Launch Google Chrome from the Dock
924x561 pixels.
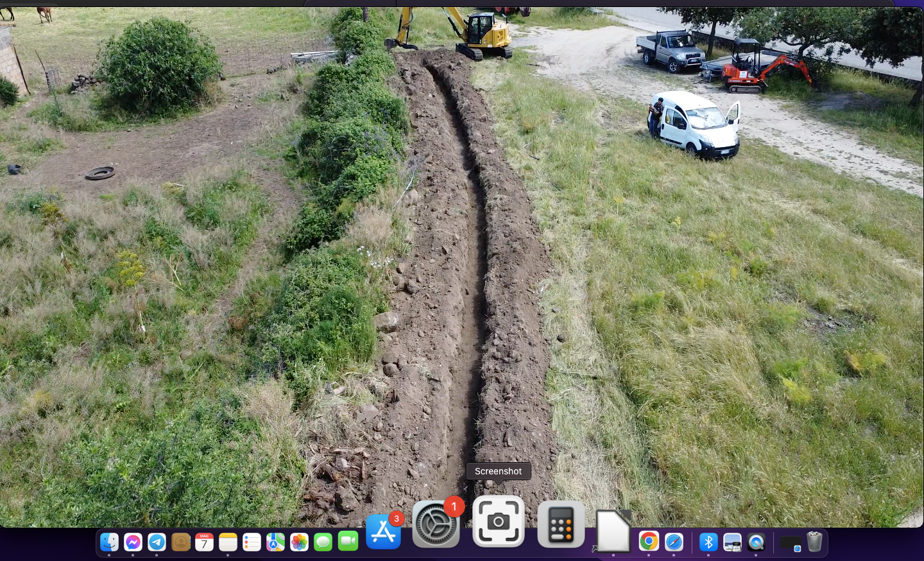tap(649, 542)
